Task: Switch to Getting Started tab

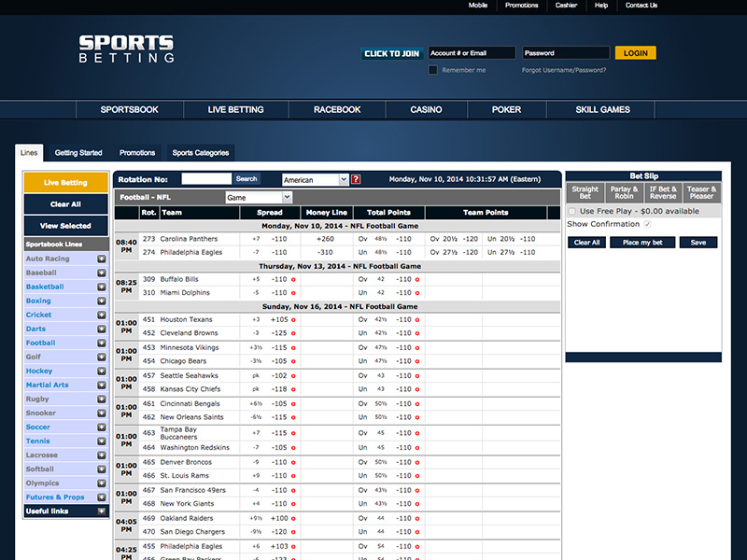Action: pos(78,153)
